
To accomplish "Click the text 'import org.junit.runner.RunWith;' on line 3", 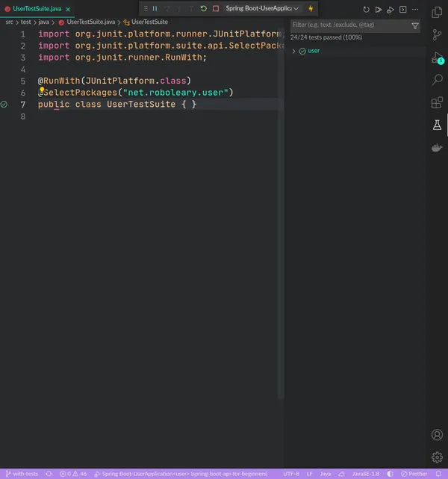I will point(122,58).
